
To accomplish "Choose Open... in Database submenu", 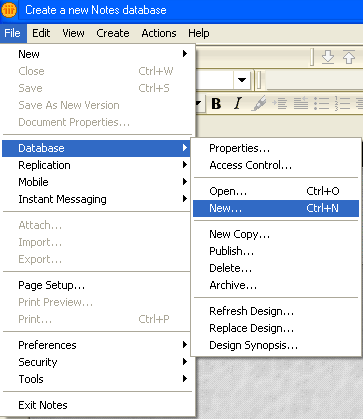I will (276, 191).
